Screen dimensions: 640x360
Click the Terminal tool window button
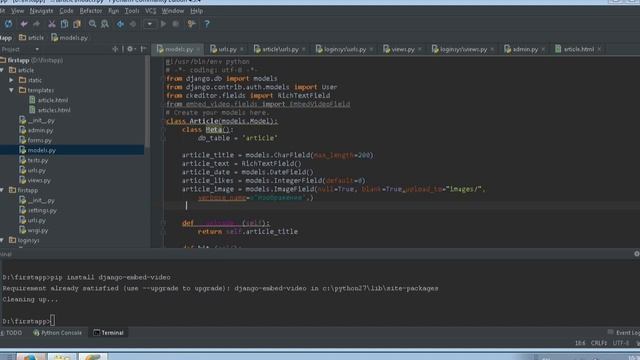point(109,333)
